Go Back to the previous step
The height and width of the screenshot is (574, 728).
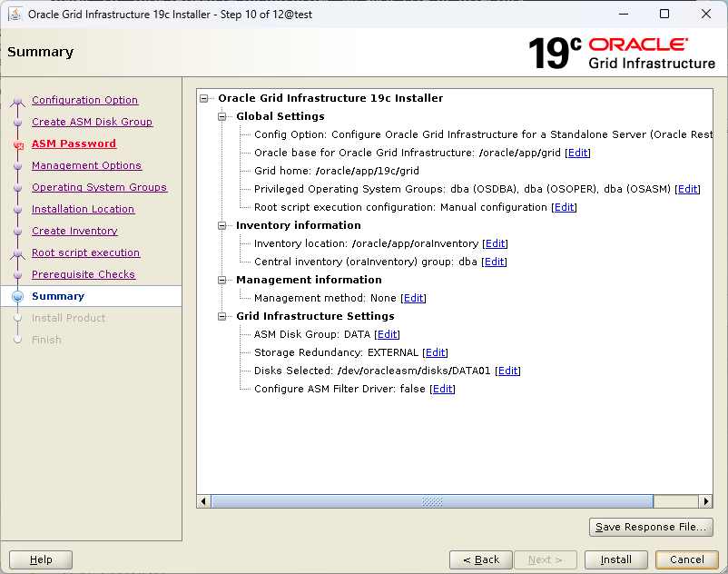(481, 559)
